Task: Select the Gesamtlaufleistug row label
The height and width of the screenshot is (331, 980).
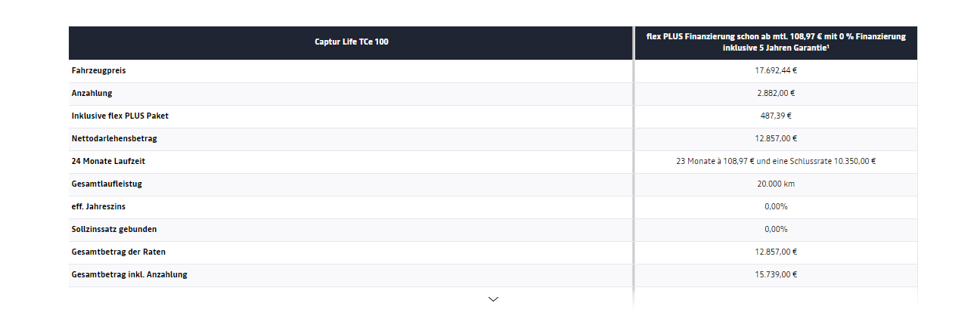Action: (x=107, y=184)
